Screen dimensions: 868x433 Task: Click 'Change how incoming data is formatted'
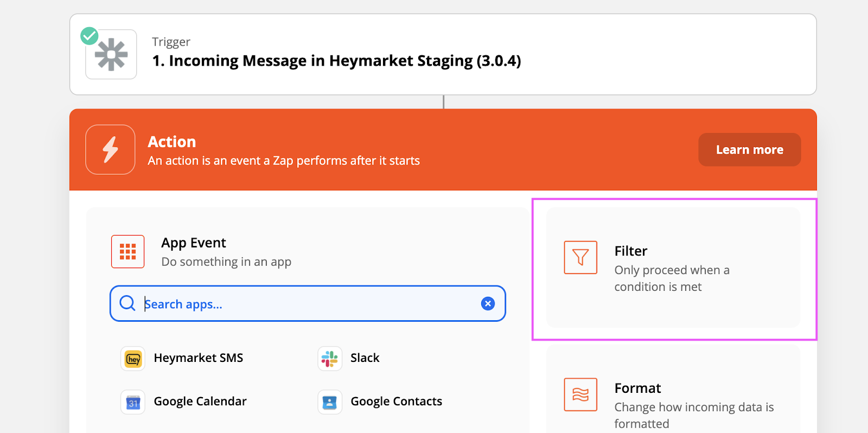pos(694,415)
